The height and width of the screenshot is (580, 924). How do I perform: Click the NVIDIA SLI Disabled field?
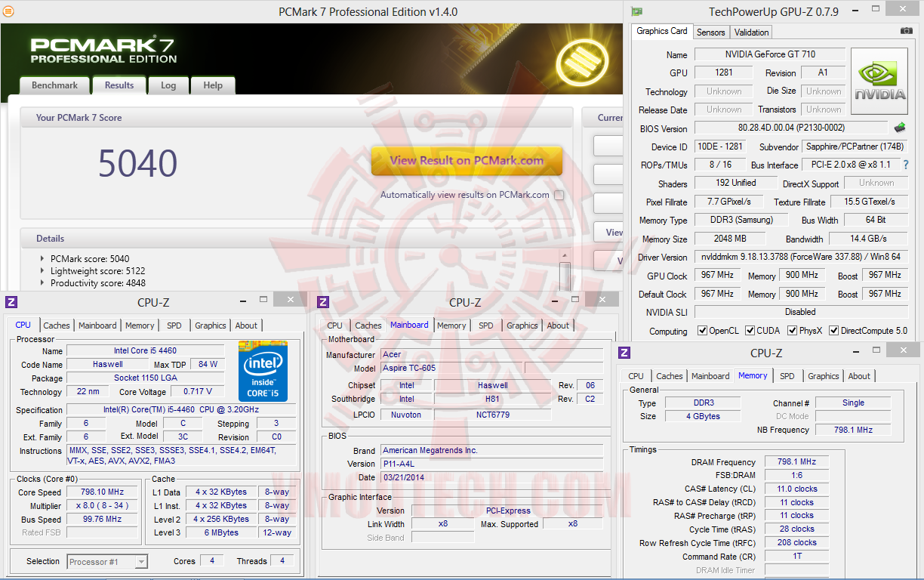coord(801,312)
